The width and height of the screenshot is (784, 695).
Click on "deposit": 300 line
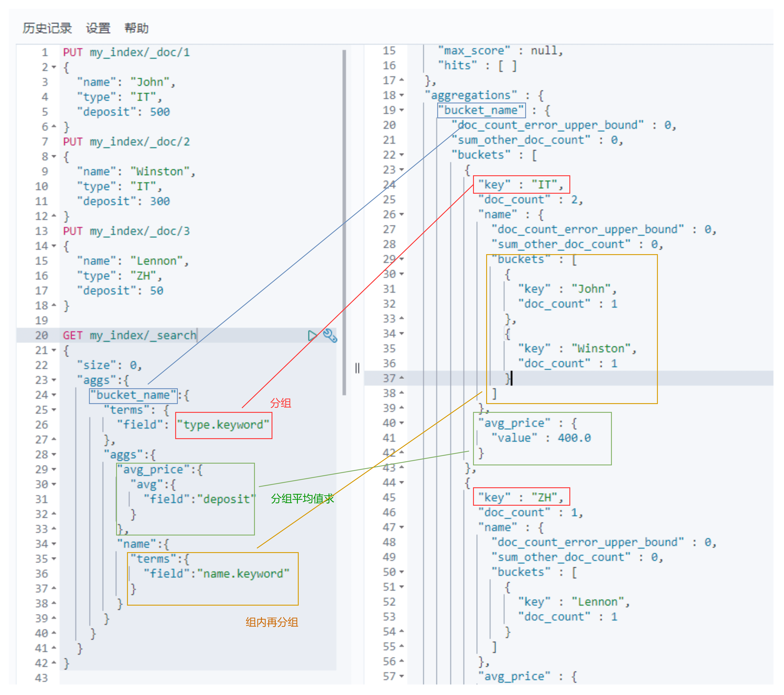tap(124, 202)
